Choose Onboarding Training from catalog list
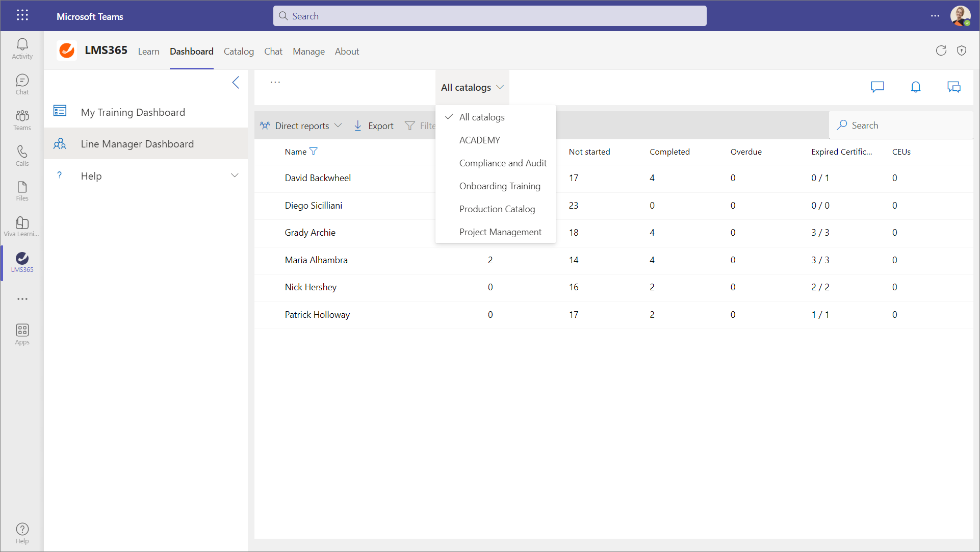Viewport: 980px width, 552px height. tap(499, 186)
